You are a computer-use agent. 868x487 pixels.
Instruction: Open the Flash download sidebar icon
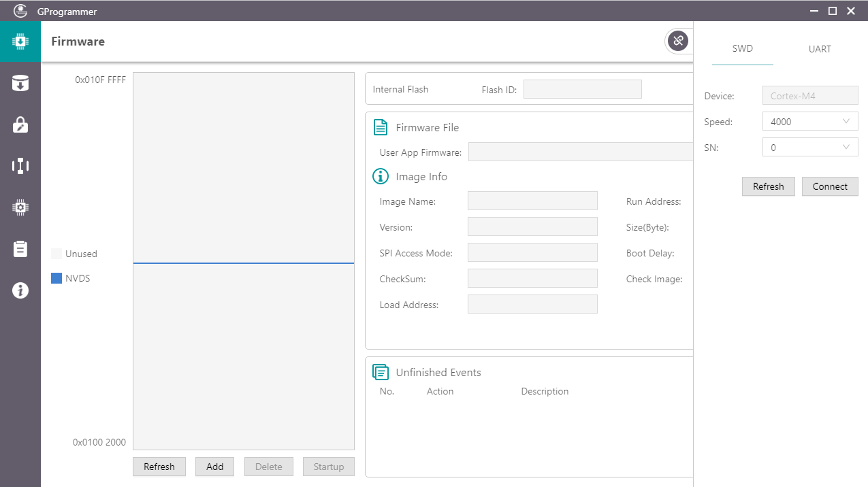pyautogui.click(x=20, y=83)
